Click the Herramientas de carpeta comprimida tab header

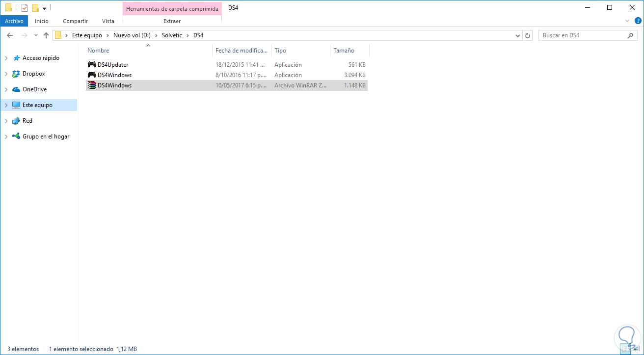point(172,8)
